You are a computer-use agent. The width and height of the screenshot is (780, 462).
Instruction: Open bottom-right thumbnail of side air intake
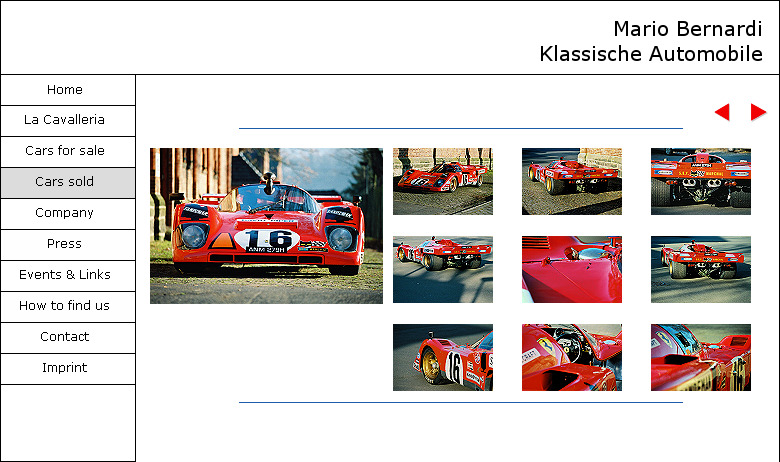point(700,357)
